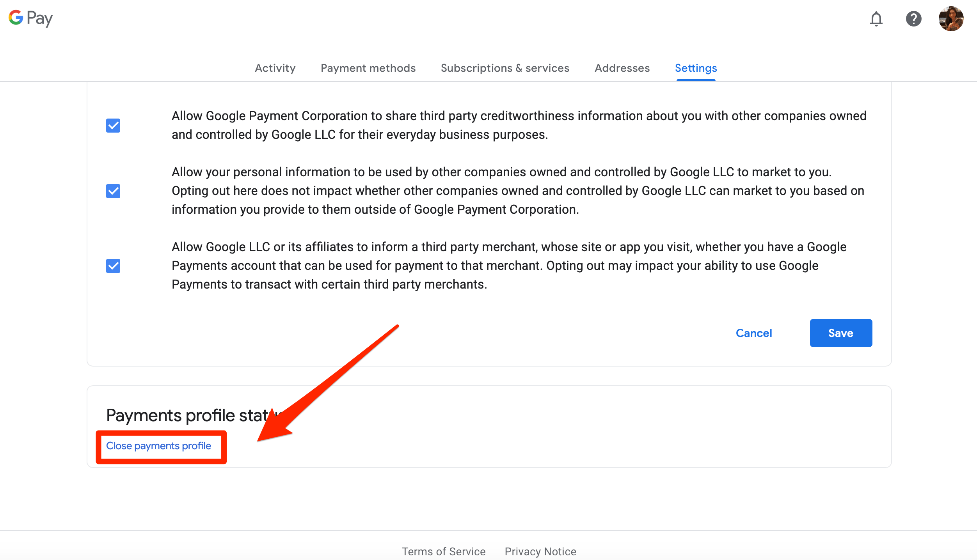
Task: Click the Settings tab
Action: pyautogui.click(x=696, y=68)
